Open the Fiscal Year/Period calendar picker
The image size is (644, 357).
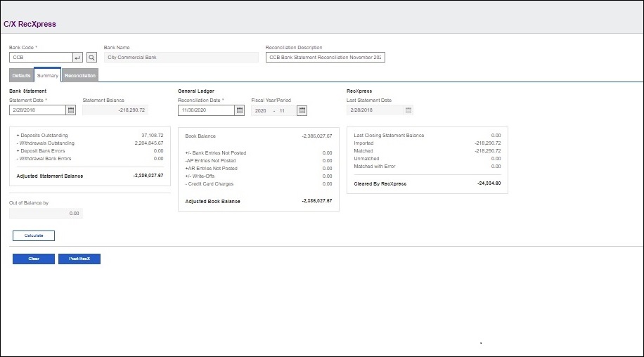[x=302, y=110]
